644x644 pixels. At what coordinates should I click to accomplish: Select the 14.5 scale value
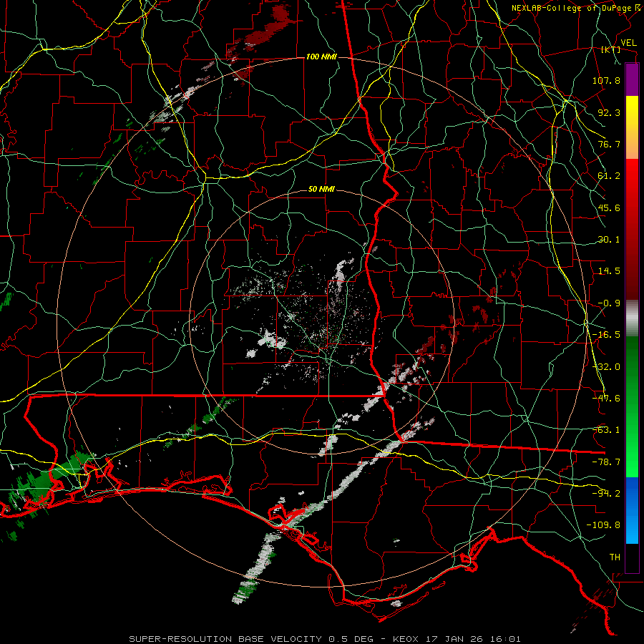[609, 271]
